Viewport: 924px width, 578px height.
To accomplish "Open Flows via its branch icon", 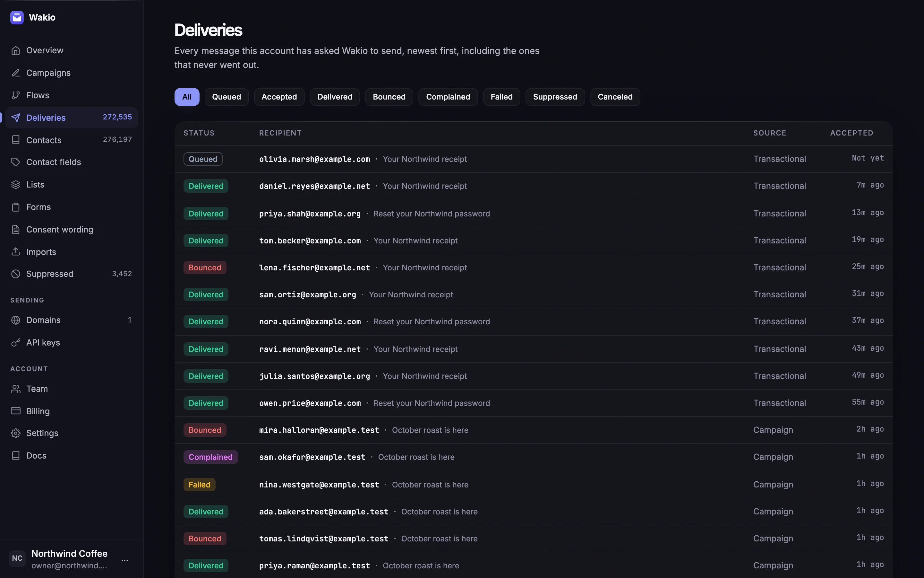I will (x=16, y=95).
